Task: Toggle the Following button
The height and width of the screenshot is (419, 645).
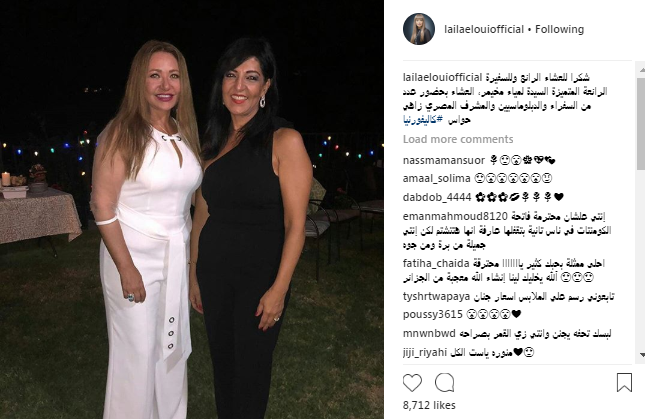Action: [x=559, y=29]
